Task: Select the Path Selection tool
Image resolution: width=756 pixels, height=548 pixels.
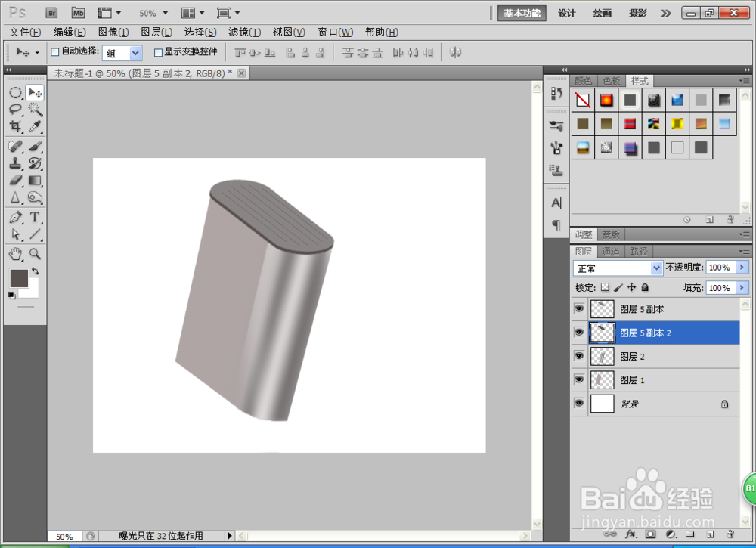Action: click(x=15, y=234)
